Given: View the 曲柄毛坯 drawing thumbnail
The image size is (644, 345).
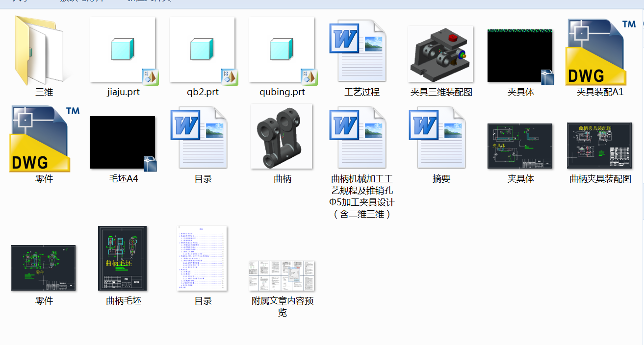Looking at the screenshot, I should pyautogui.click(x=122, y=258).
